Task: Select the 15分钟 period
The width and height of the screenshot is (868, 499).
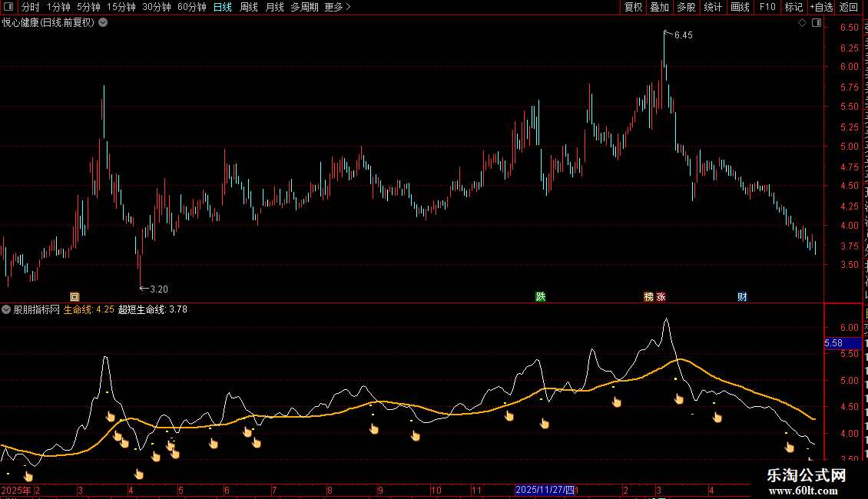Action: click(121, 7)
